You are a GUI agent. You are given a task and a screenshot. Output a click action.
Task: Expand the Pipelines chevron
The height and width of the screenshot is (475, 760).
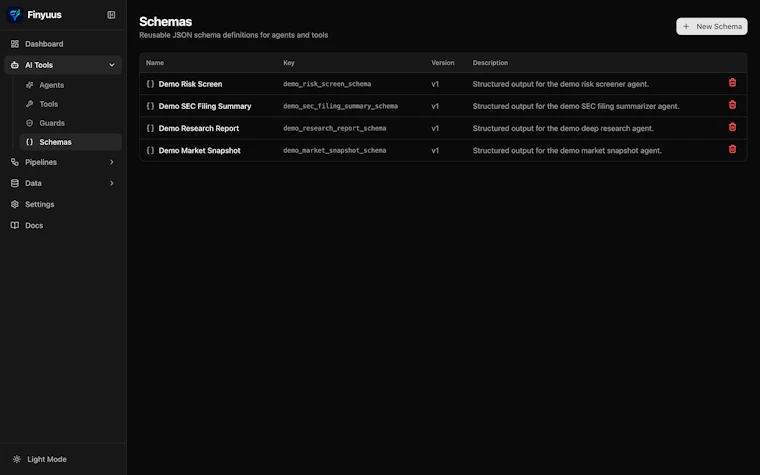112,162
